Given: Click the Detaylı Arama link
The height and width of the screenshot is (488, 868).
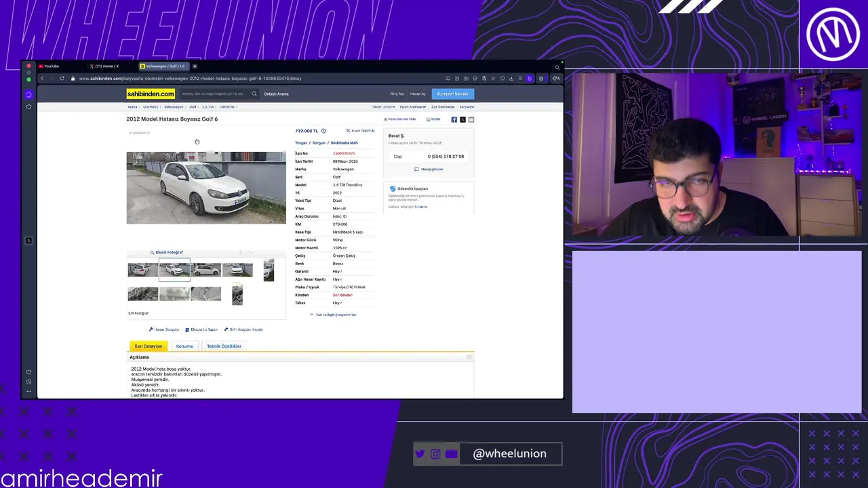Looking at the screenshot, I should pyautogui.click(x=276, y=94).
